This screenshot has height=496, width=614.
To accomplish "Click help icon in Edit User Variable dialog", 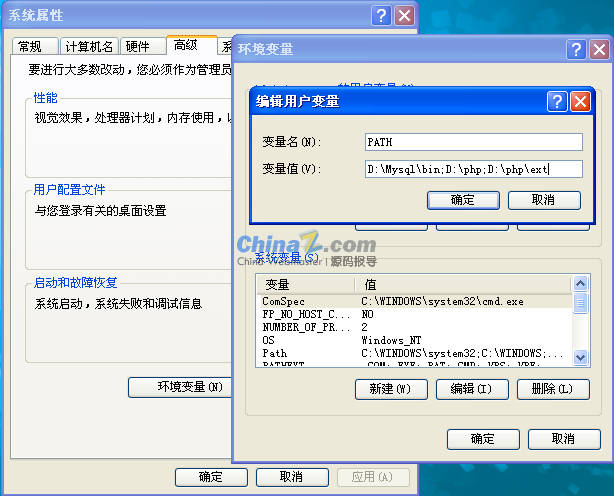I will click(x=557, y=102).
